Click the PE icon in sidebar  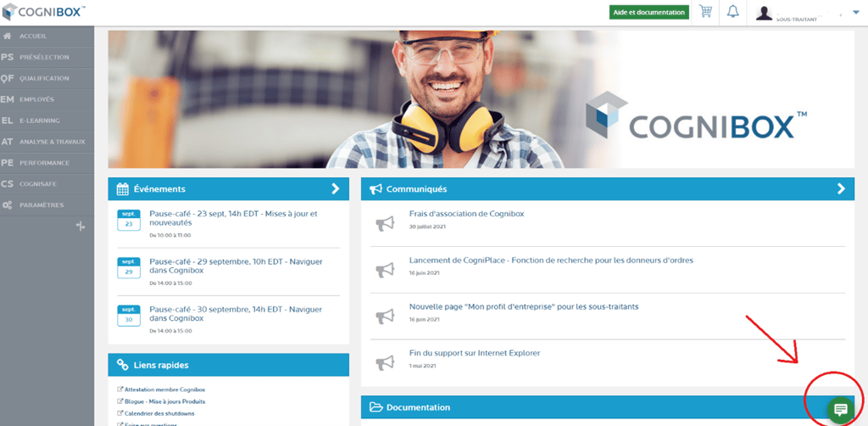(x=7, y=163)
